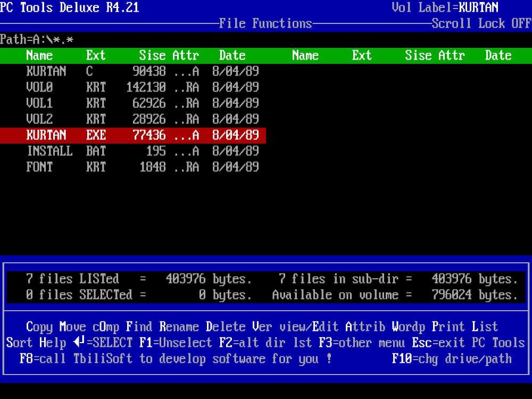Select the List command

point(485,327)
